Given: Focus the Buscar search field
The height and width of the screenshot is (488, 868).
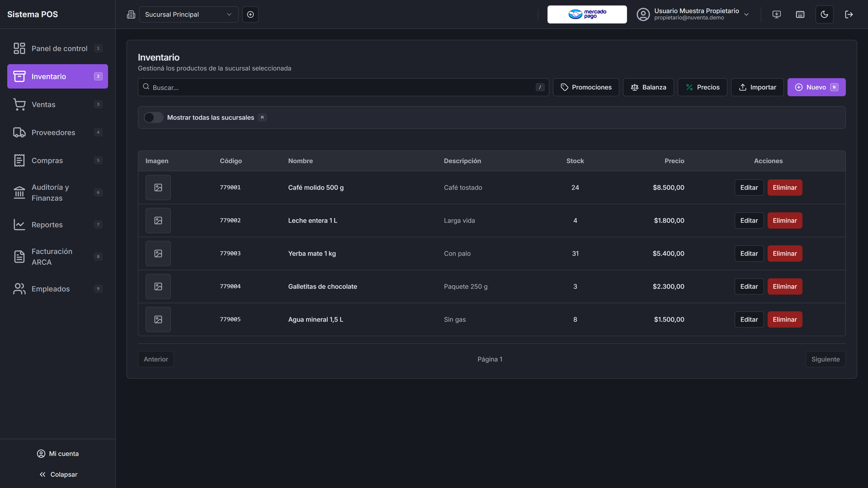Looking at the screenshot, I should click(x=343, y=87).
